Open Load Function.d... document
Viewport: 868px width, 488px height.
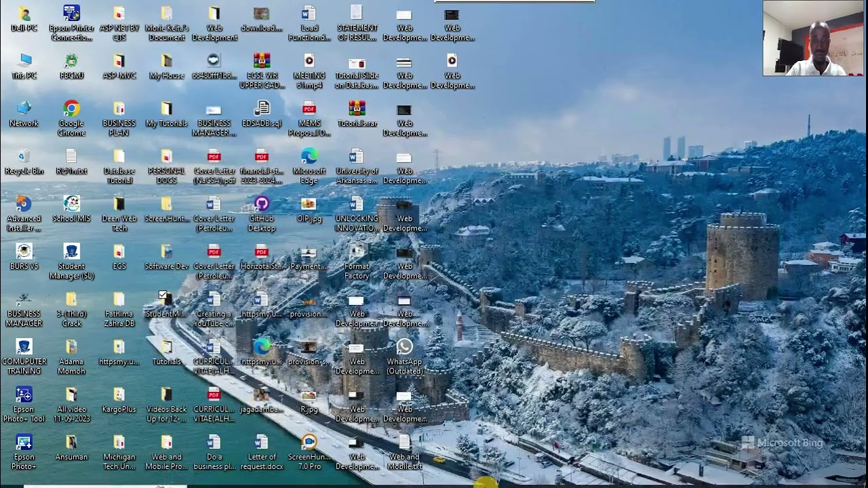[309, 24]
